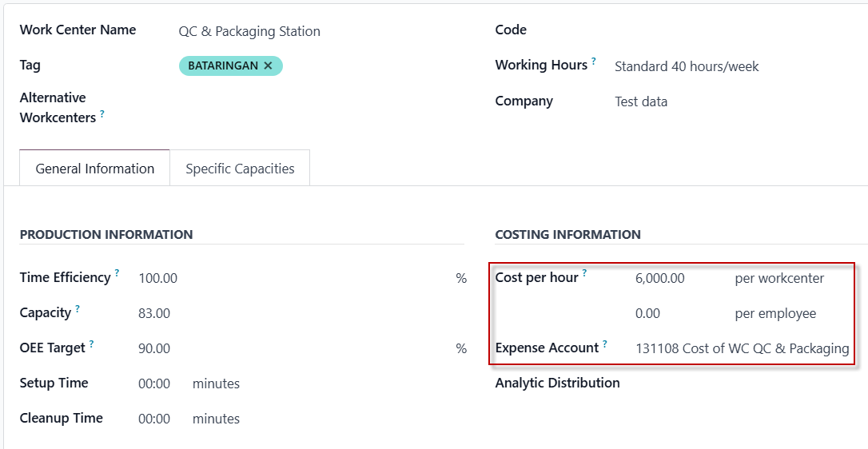Screen dimensions: 868x449
Task: Click the COSTING INFORMATION heading
Action: pos(568,235)
